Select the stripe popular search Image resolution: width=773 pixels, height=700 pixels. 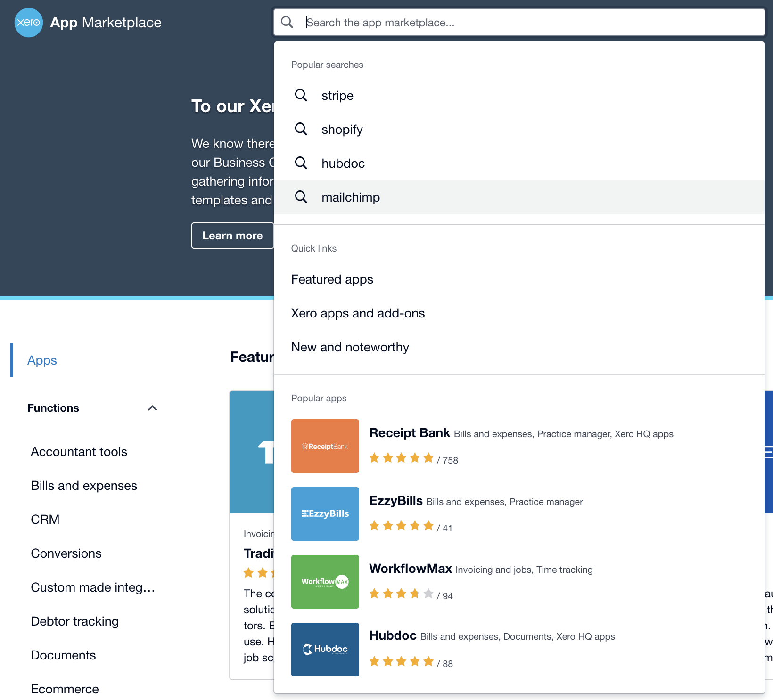click(x=519, y=95)
